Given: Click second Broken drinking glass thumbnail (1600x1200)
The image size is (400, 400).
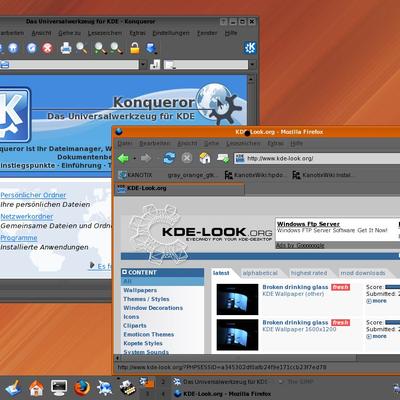Looking at the screenshot, I should [x=237, y=335].
